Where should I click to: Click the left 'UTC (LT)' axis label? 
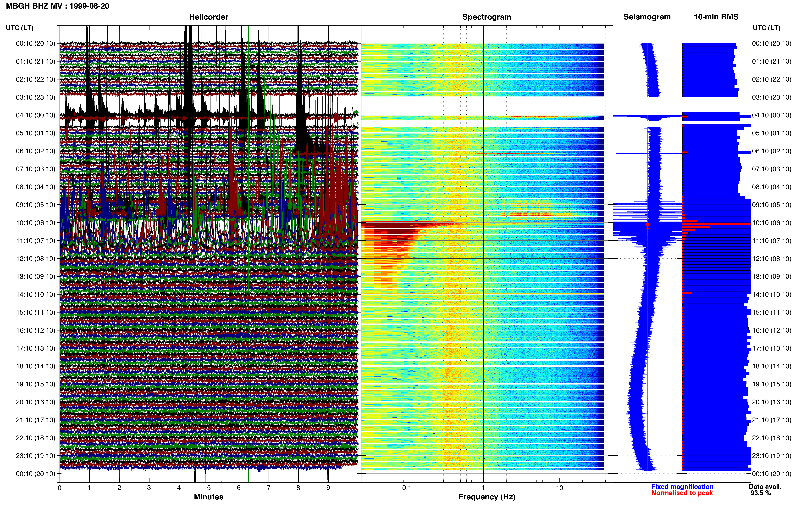click(20, 28)
